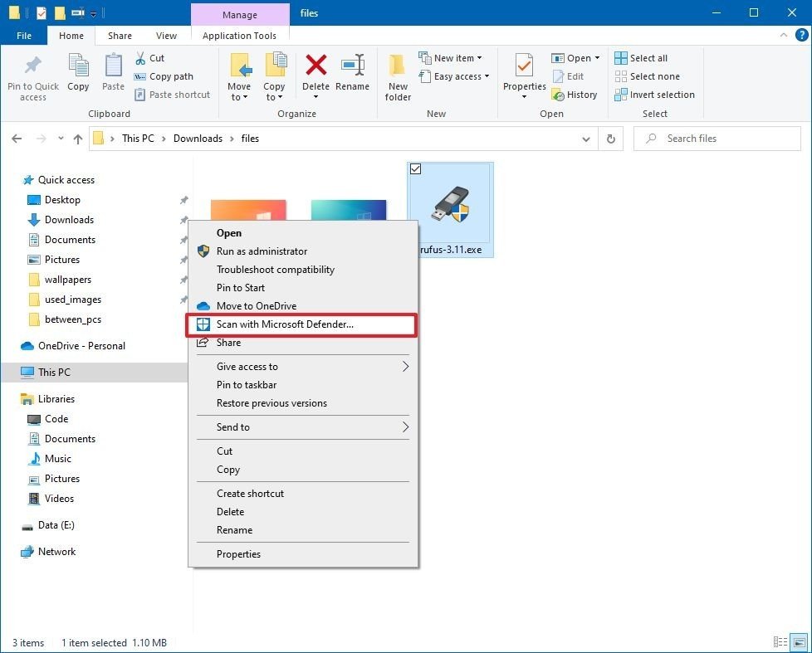
Task: Open the Help question mark icon
Action: pos(801,35)
